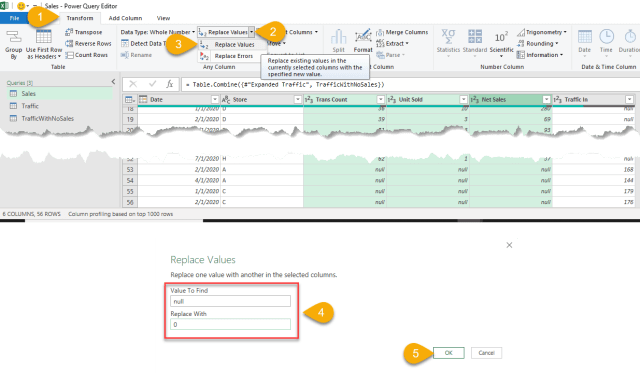Click the smiley feedback icon in title bar
The width and height of the screenshot is (640, 373).
coord(21,6)
